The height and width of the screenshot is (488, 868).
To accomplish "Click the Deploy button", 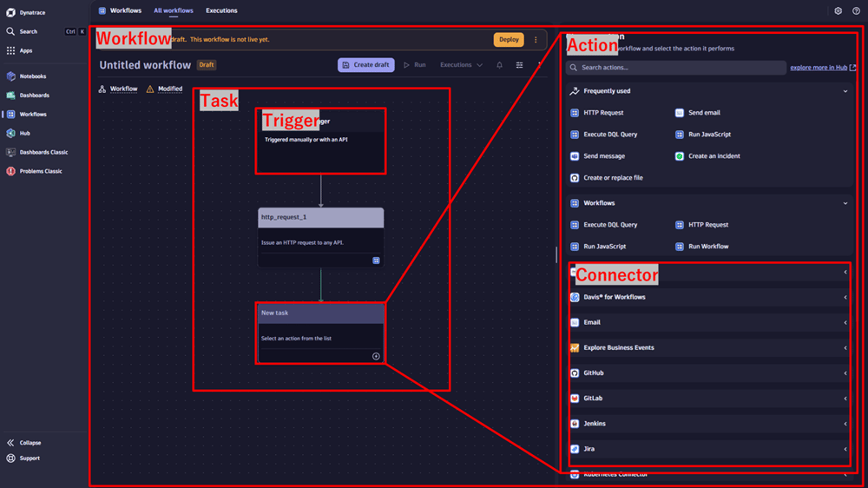I will point(509,40).
